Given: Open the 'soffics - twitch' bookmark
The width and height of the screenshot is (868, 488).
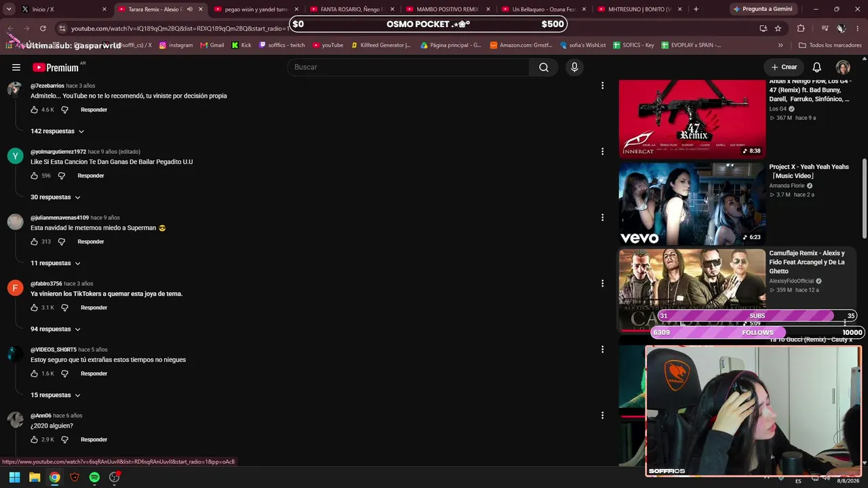Looking at the screenshot, I should click(x=282, y=45).
